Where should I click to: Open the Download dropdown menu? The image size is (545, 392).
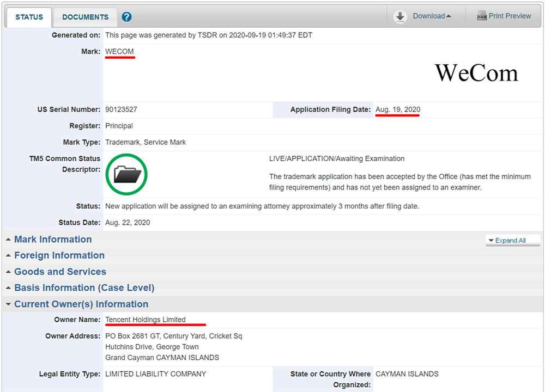pos(432,16)
